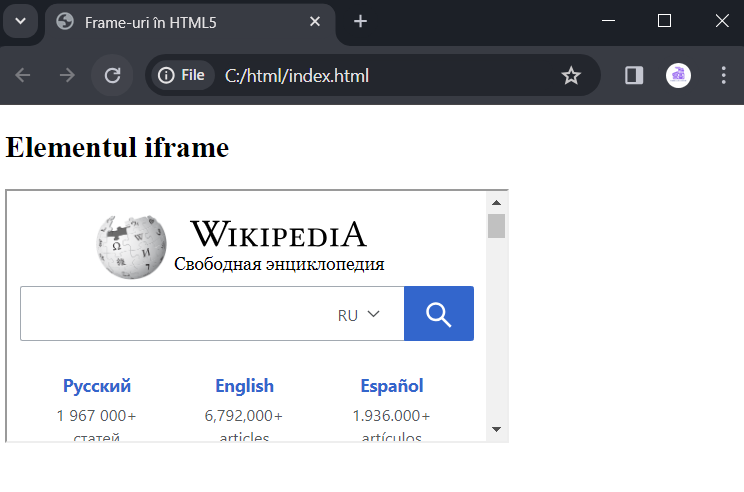Click the iframe scrollbar down arrow
Screen dimensions: 744x492
(x=496, y=429)
